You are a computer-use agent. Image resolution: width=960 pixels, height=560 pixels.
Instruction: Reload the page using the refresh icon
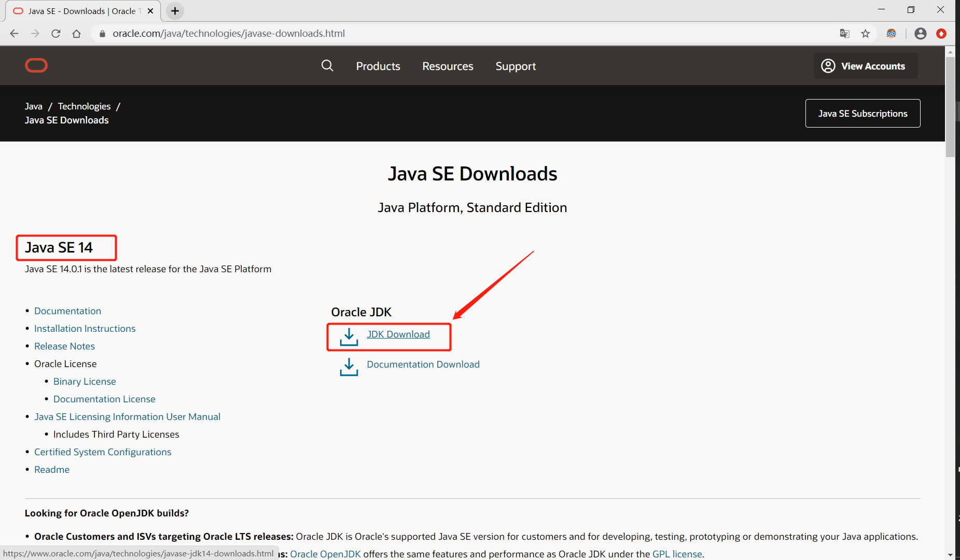(x=56, y=33)
